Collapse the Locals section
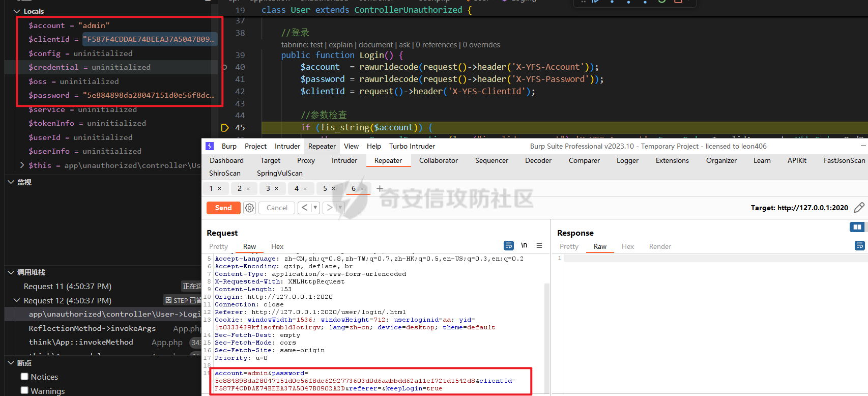Screen dimensions: 868x396 tap(17, 11)
